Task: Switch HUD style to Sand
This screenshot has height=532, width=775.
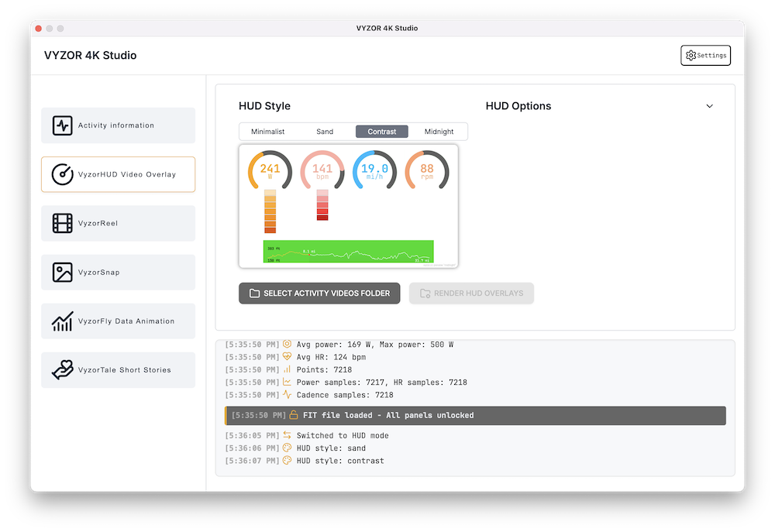Action: 325,132
